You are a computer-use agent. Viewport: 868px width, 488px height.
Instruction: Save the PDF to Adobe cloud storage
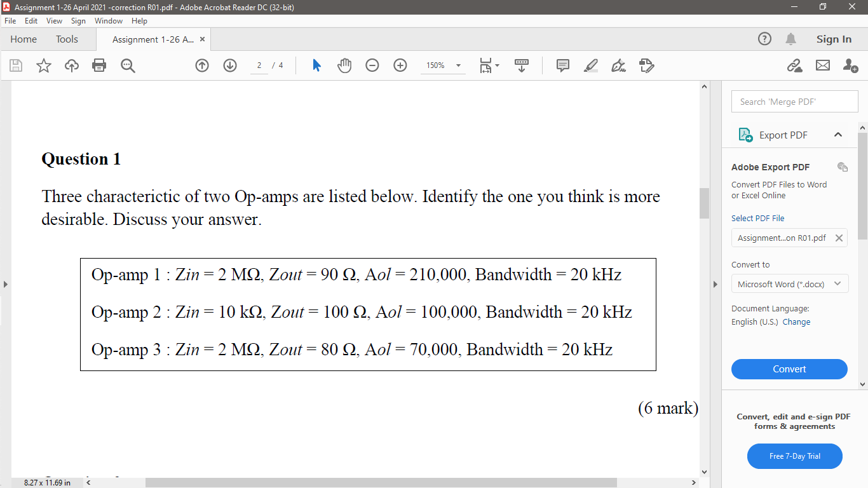(71, 65)
